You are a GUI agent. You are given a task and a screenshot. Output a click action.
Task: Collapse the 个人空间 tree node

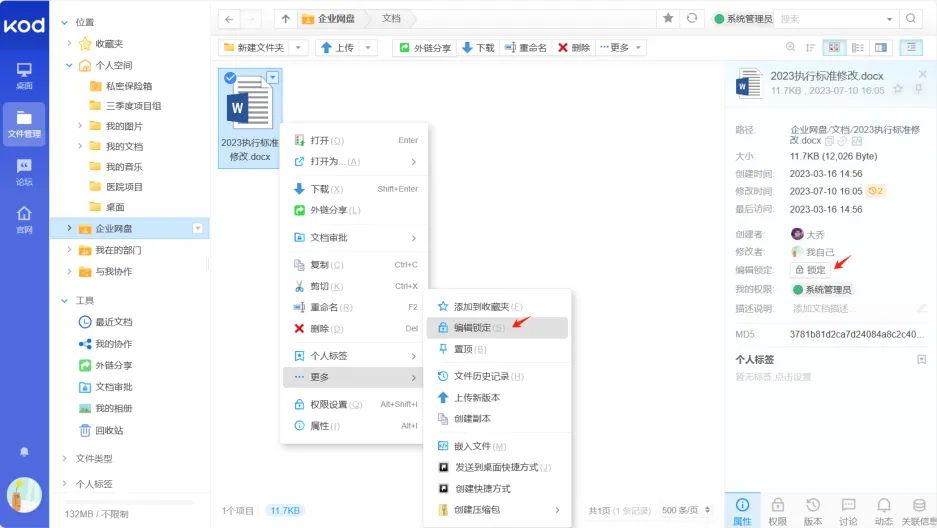[69, 65]
